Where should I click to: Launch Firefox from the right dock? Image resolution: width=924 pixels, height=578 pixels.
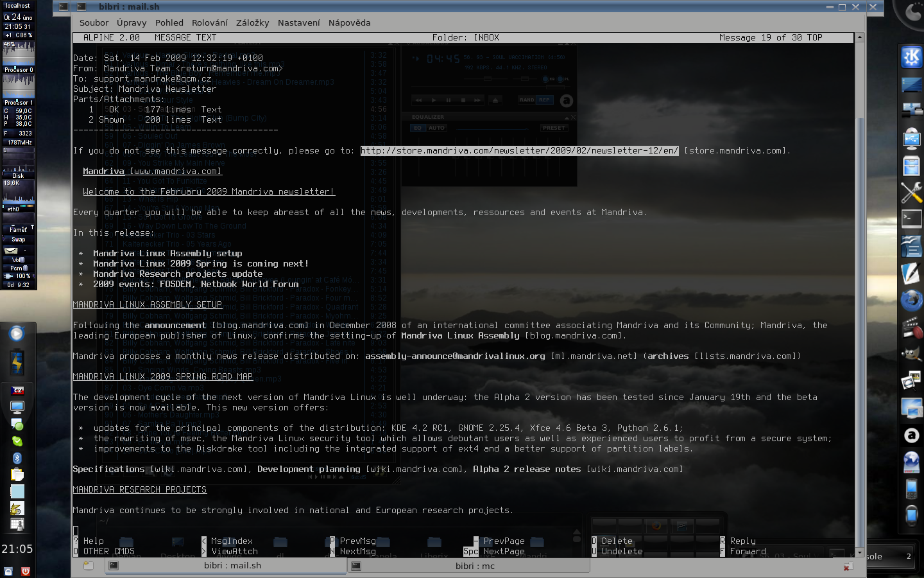tap(911, 300)
